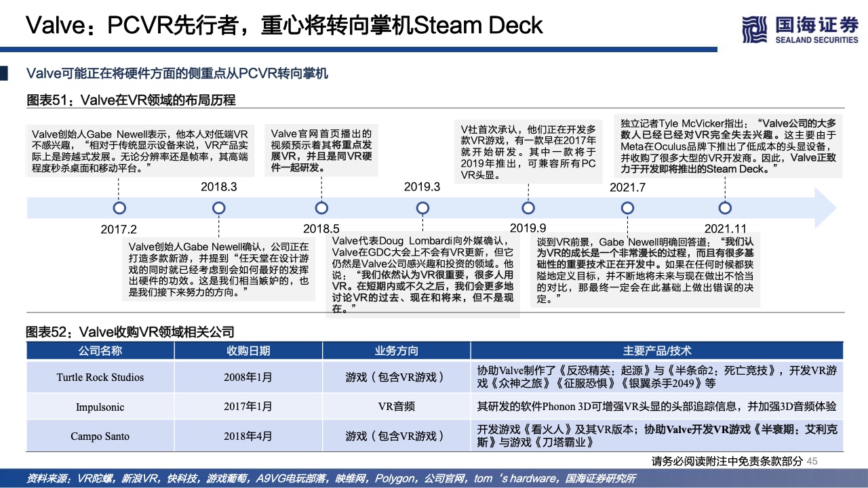The width and height of the screenshot is (868, 488).
Task: Click the subtitle 'Valve可能正在将硬件方面的侧重点从PCVR转向掌机'
Action: [x=177, y=73]
